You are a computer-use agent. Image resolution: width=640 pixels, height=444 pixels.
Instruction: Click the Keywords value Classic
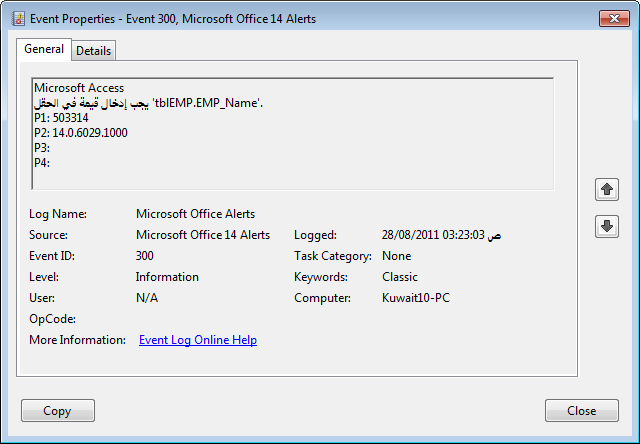click(400, 277)
